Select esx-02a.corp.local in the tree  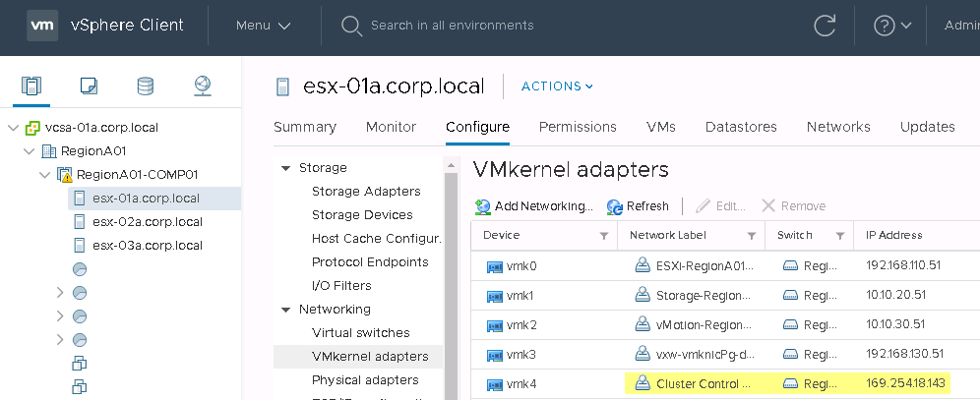click(x=147, y=222)
